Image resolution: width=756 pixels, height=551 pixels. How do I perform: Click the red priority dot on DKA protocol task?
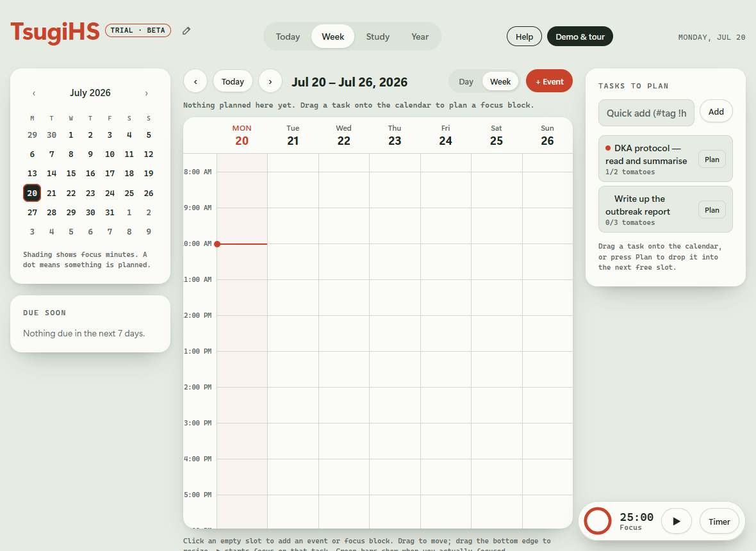tap(608, 148)
